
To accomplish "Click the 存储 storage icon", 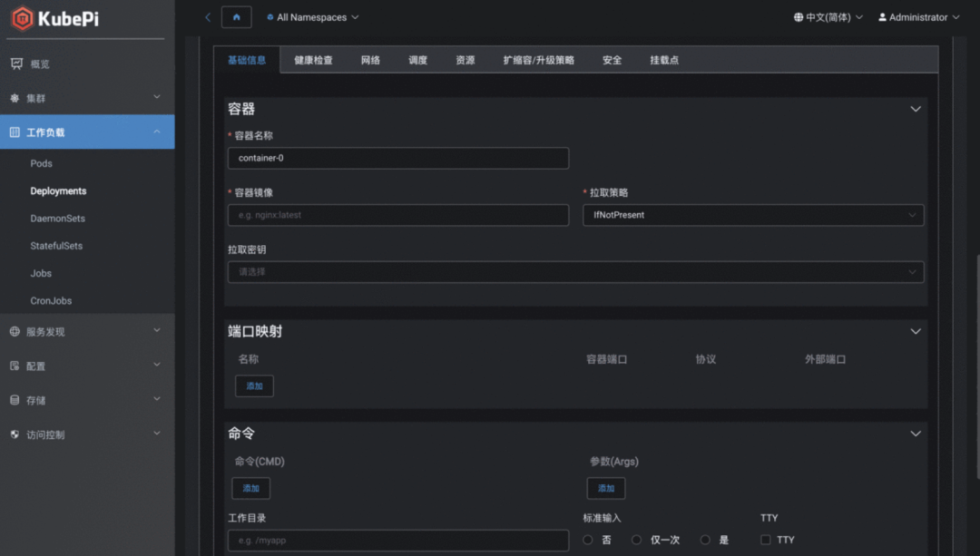I will pos(15,400).
